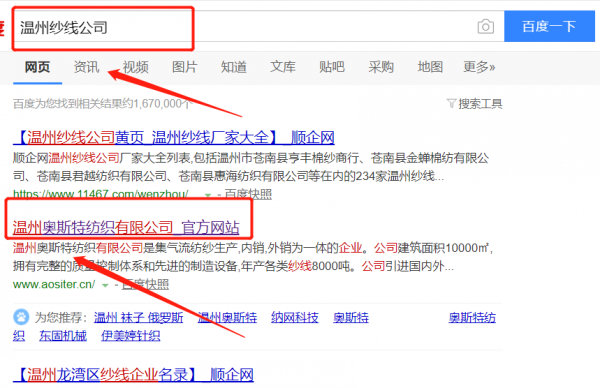Viewport: 600px width, 388px height.
Task: Open the 图片 tab
Action: point(184,67)
